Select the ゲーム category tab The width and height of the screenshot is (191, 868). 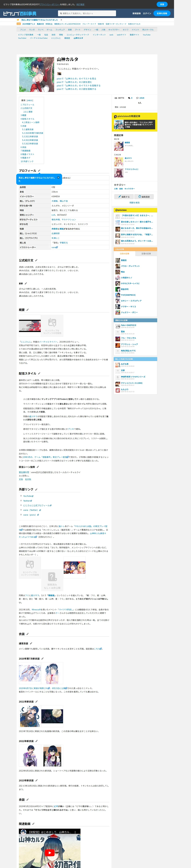point(49,30)
